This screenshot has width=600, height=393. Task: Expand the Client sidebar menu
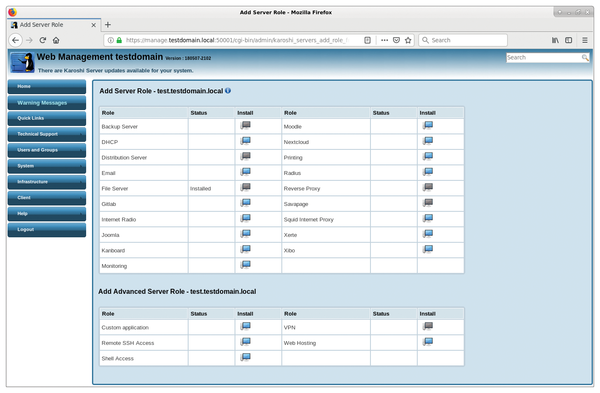click(x=47, y=198)
